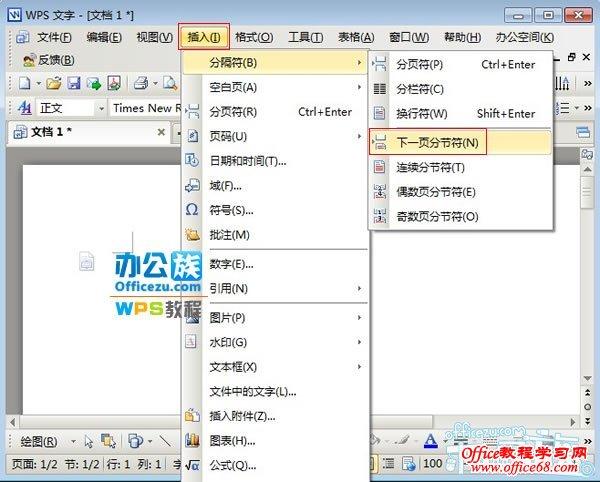Click the Save disk icon
Image resolution: width=600 pixels, height=482 pixels.
(74, 83)
